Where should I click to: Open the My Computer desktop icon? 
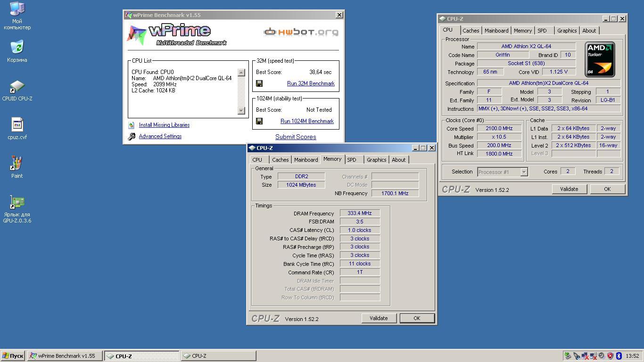[x=17, y=9]
